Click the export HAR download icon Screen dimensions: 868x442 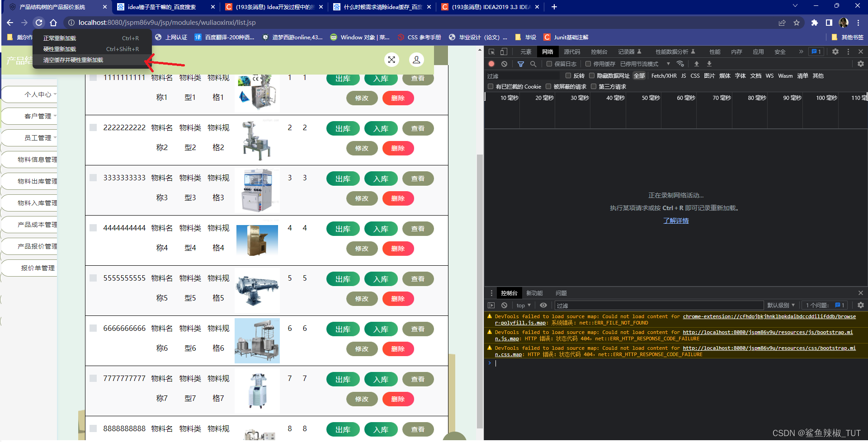click(x=709, y=64)
